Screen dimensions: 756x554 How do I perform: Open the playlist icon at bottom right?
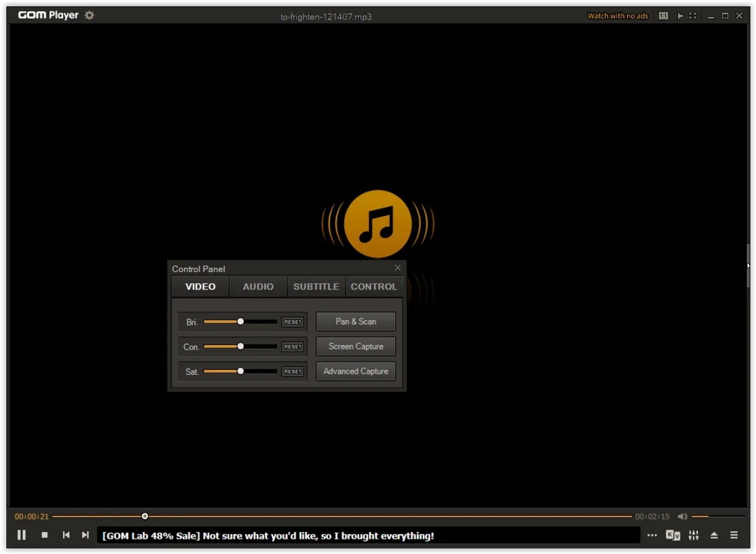click(x=734, y=535)
